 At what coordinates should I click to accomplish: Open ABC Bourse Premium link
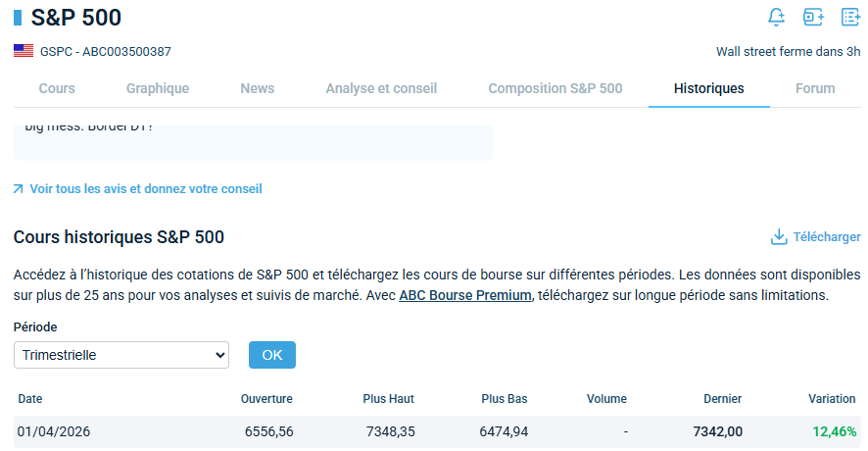[465, 295]
